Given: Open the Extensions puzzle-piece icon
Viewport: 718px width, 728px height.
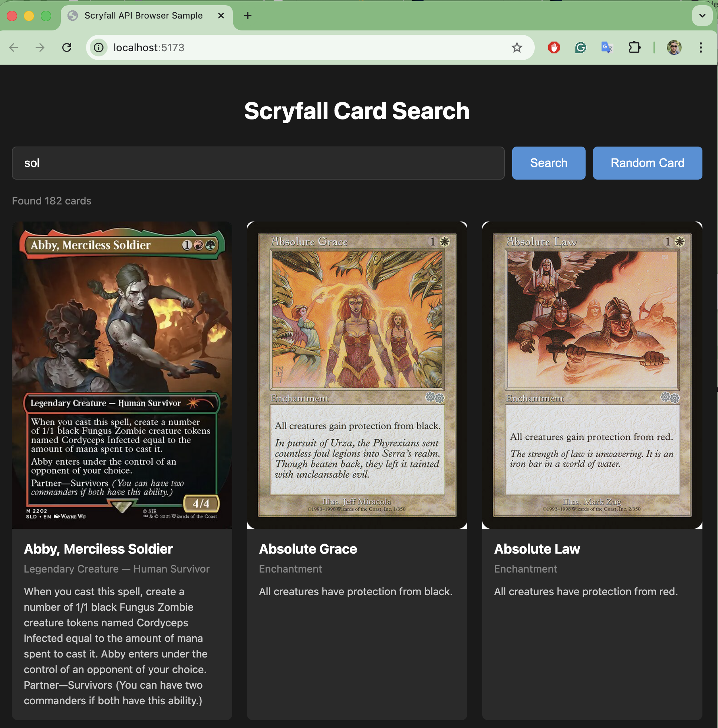Looking at the screenshot, I should click(x=635, y=47).
